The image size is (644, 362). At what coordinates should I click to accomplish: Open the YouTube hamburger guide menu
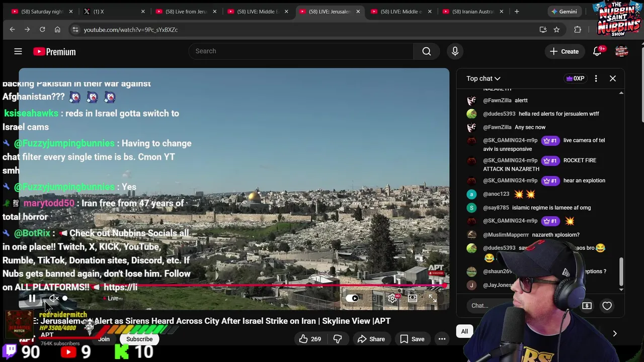point(18,51)
